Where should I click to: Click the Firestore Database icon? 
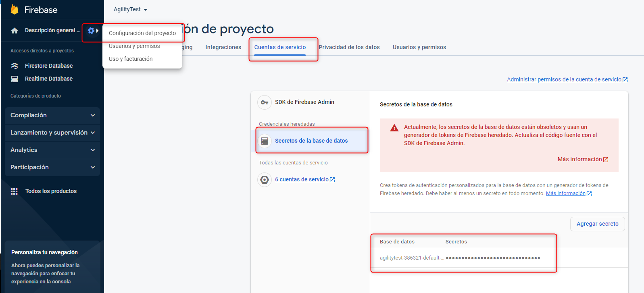click(15, 66)
